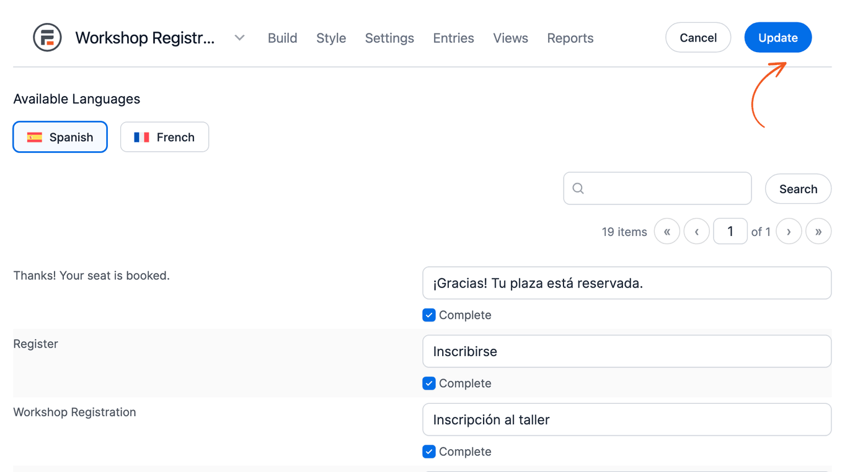Click the Formidable Forms logo icon
The width and height of the screenshot is (868, 472).
pos(47,38)
